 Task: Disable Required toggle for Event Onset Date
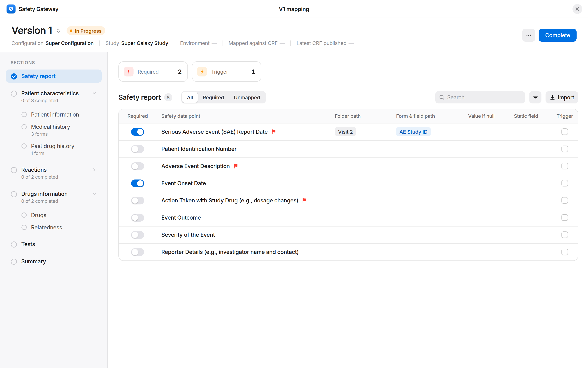(x=138, y=183)
